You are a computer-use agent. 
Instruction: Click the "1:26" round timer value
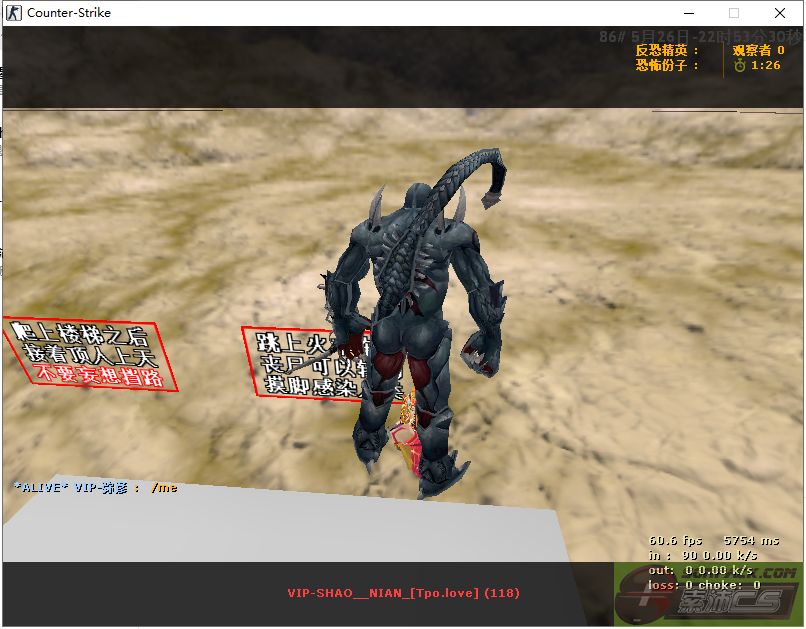[765, 65]
